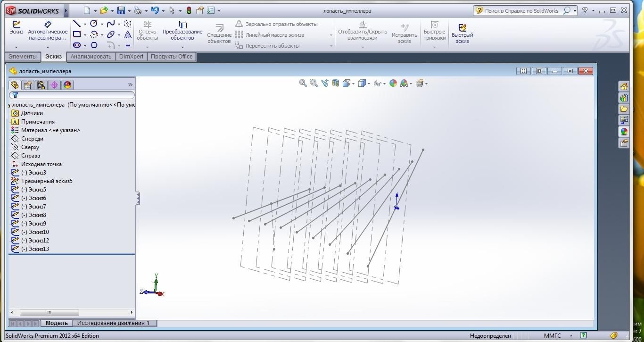Select the sketch Point tool
The image size is (644, 342).
[128, 46]
